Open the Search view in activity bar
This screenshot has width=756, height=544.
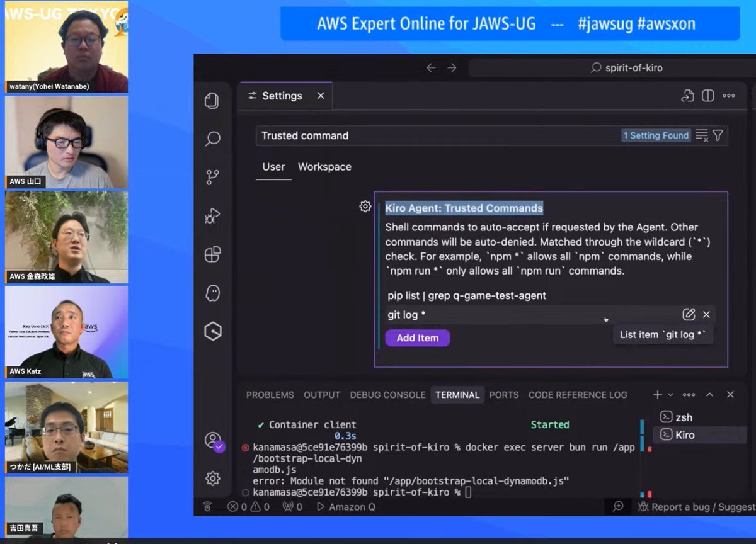click(x=213, y=139)
